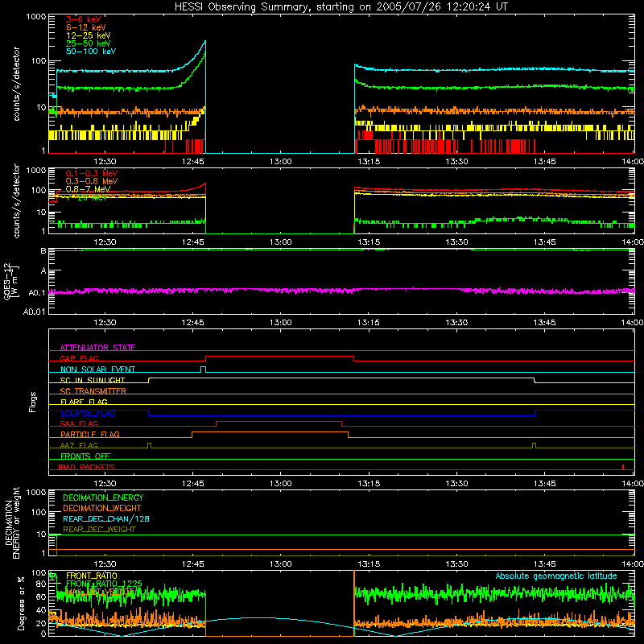This screenshot has height=644, width=644.
Task: Click the cyan 50-100 keV peak before data gap
Action: tap(205, 42)
